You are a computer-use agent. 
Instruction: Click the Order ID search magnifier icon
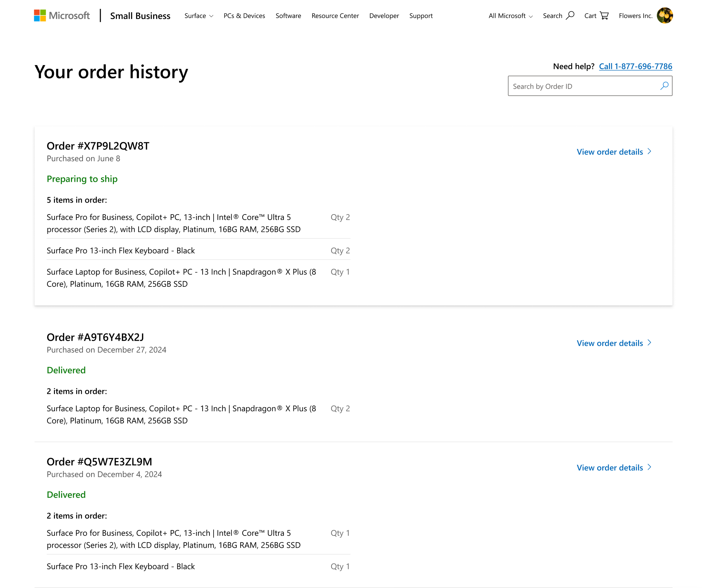tap(664, 86)
